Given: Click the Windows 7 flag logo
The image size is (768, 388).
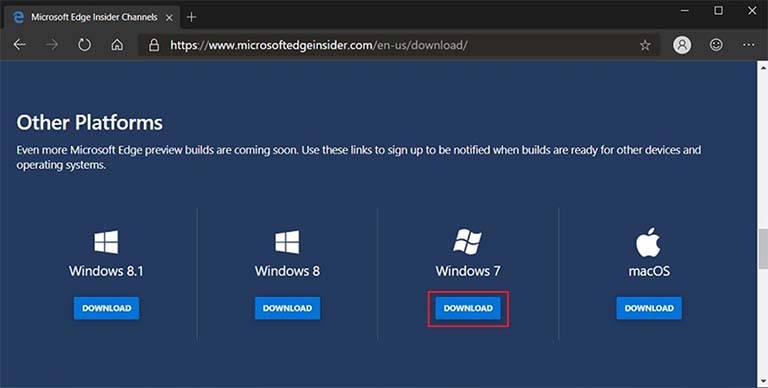Looking at the screenshot, I should (x=468, y=242).
